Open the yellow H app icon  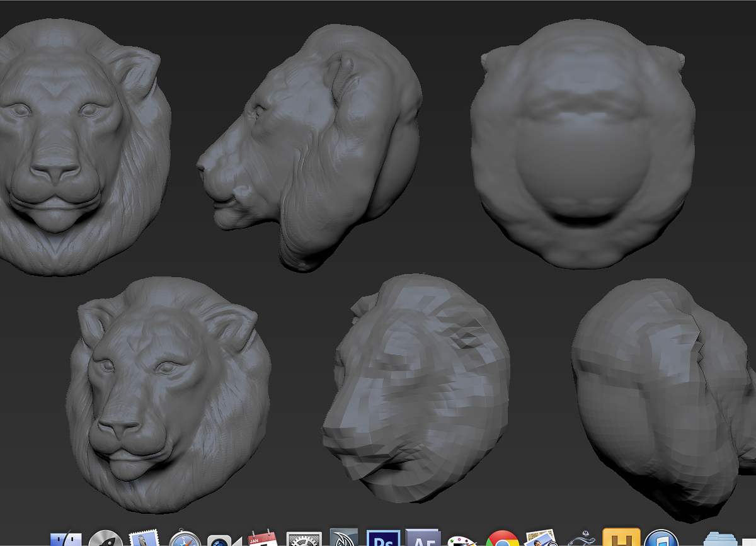pos(621,537)
